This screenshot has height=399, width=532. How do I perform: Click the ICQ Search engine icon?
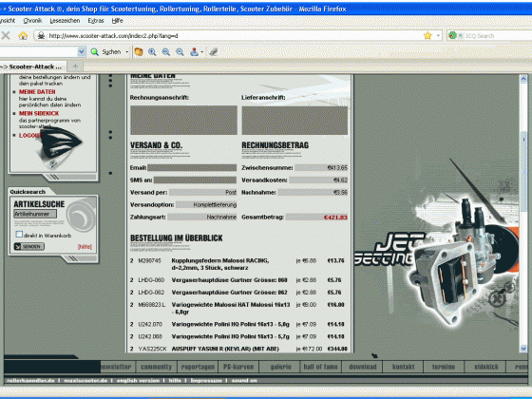452,35
